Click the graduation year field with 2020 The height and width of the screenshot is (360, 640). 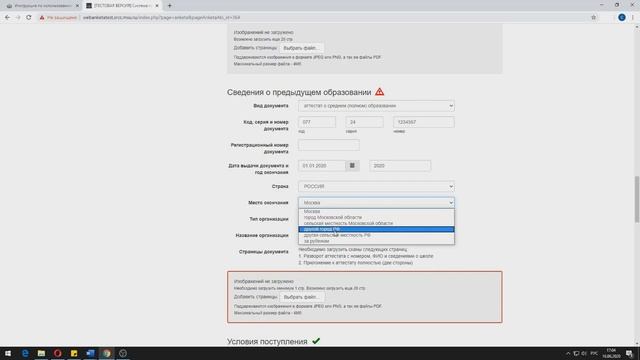tap(400, 166)
